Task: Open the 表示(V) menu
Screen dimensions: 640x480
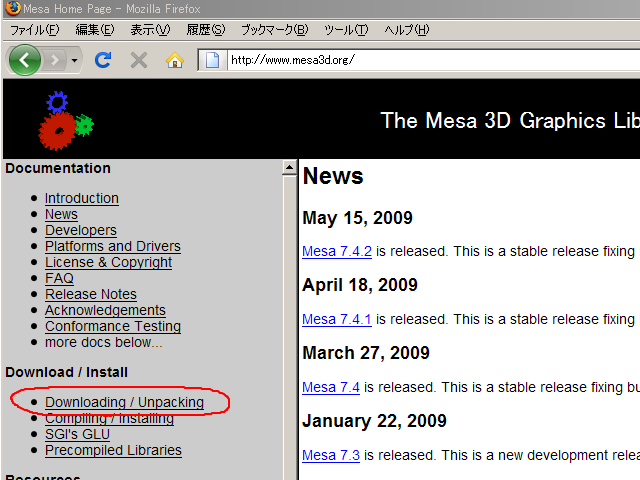Action: [150, 30]
